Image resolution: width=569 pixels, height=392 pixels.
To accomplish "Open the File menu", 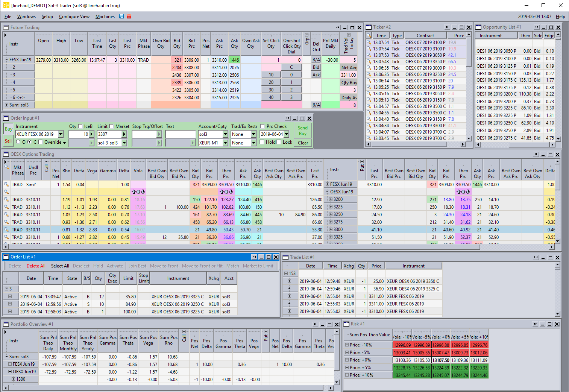I will tap(8, 17).
